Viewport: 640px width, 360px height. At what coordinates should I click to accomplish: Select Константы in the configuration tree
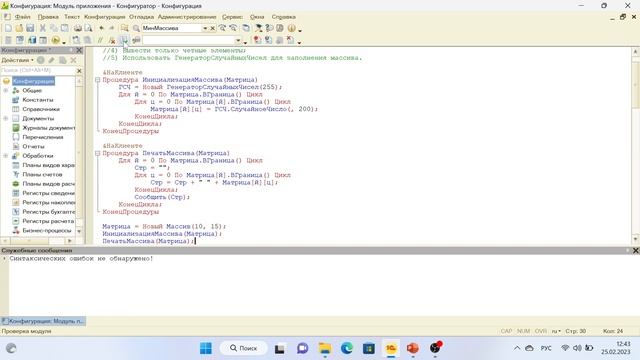point(38,100)
